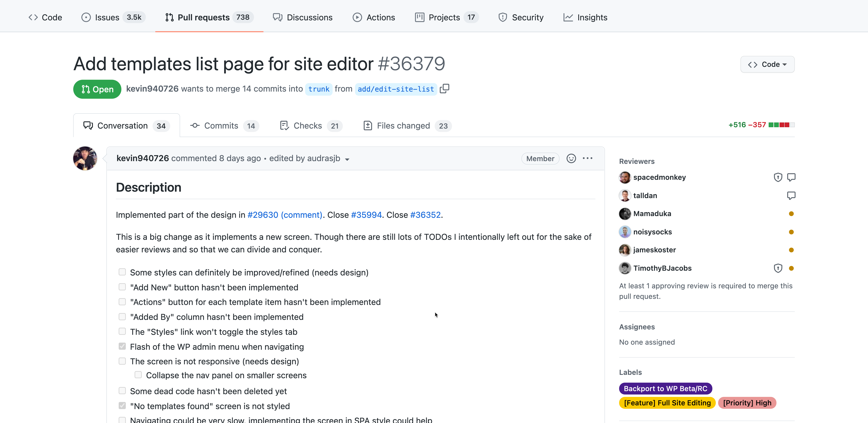Open the comment's three-dot options menu
The height and width of the screenshot is (423, 868).
click(588, 158)
